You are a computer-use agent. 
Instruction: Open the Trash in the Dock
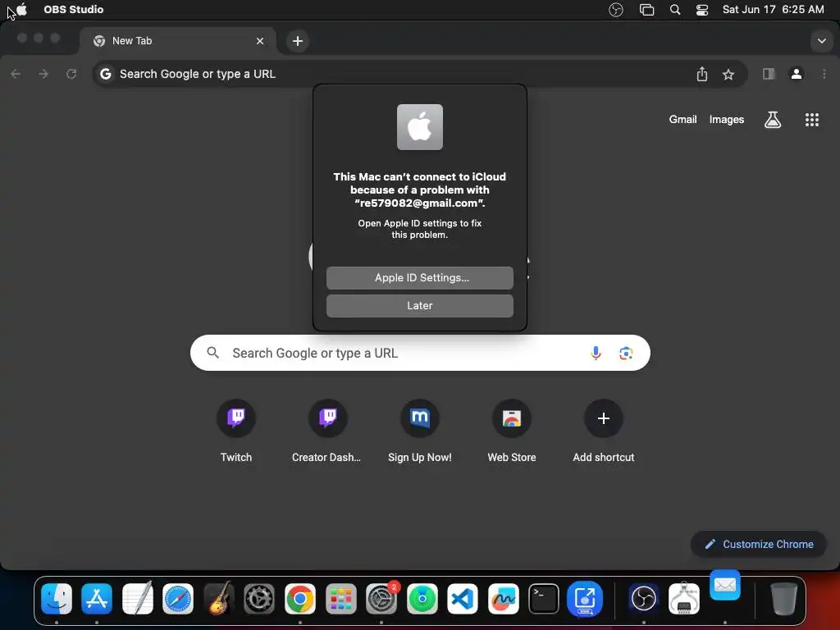click(x=783, y=598)
